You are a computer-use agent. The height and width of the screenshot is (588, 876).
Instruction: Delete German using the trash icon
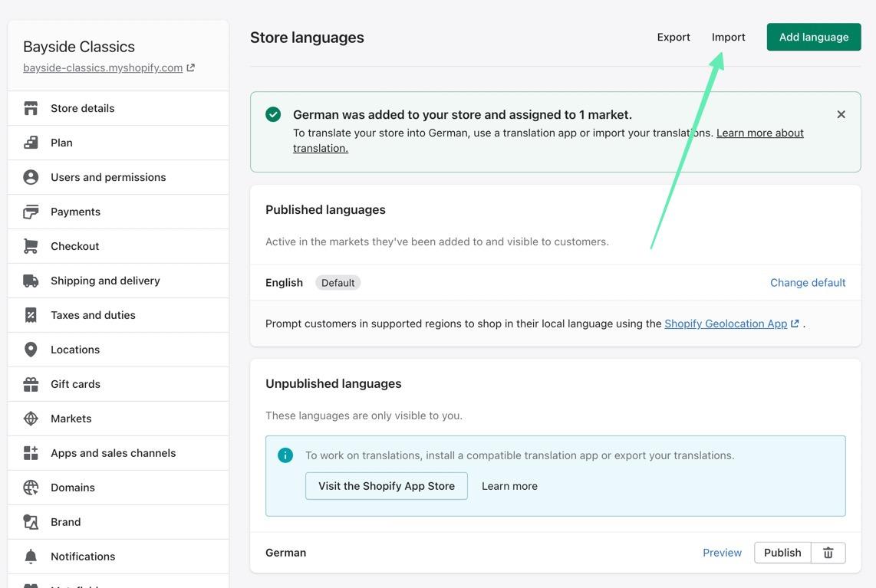point(828,553)
